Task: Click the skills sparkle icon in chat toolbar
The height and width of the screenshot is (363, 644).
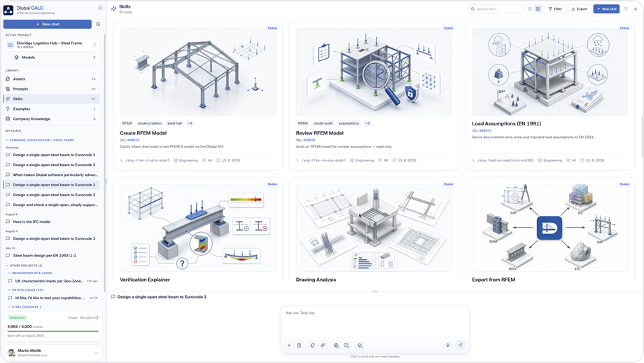Action: click(323, 345)
